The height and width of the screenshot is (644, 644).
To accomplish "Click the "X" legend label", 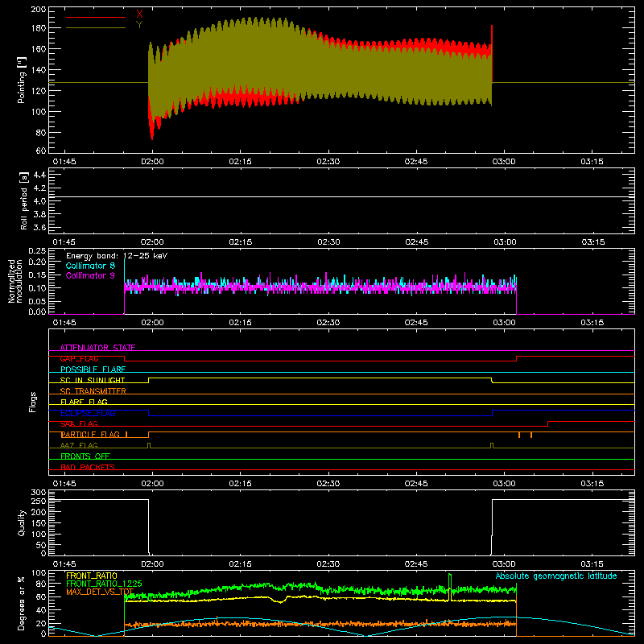I will coord(139,14).
